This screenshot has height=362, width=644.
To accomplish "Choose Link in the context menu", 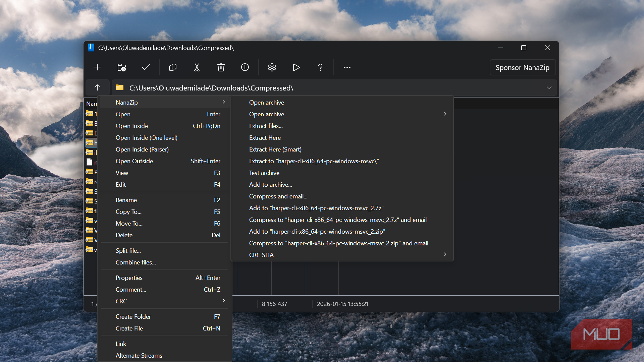I will coord(165,344).
